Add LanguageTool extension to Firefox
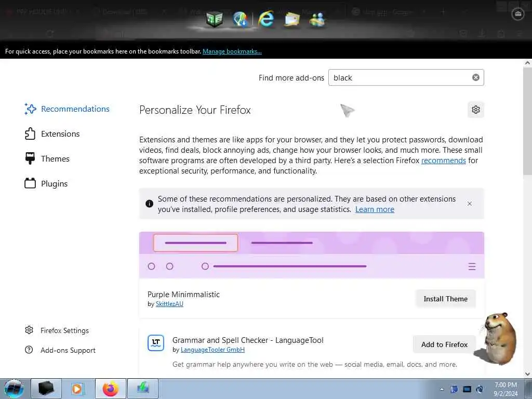 [444, 344]
